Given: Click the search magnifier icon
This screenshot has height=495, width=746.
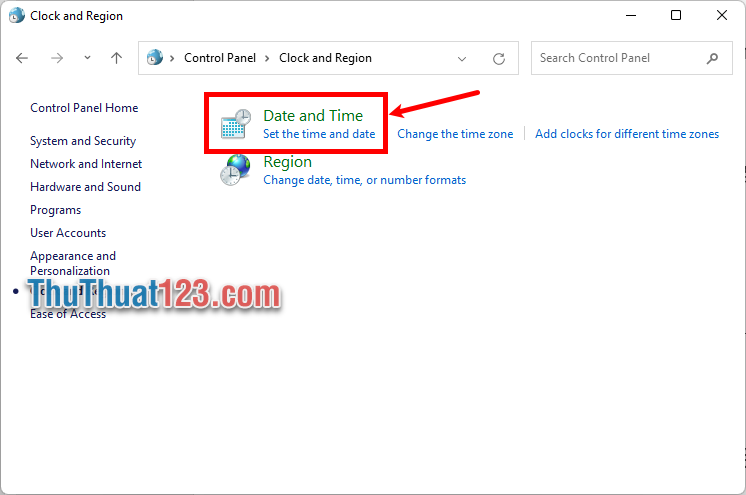Looking at the screenshot, I should click(x=712, y=58).
